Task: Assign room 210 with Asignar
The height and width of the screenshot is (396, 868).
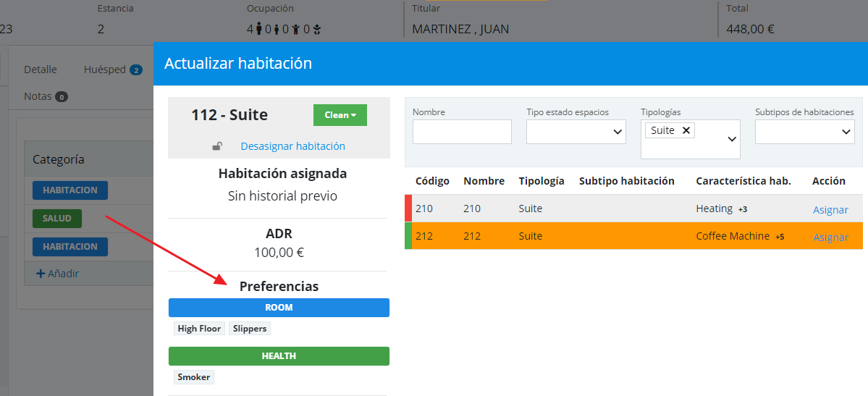Action: pos(830,209)
